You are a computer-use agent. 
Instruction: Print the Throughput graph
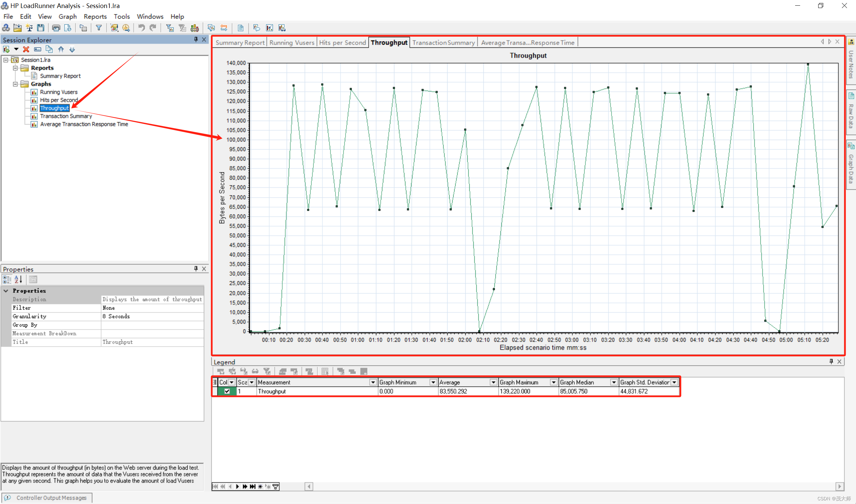[56, 28]
